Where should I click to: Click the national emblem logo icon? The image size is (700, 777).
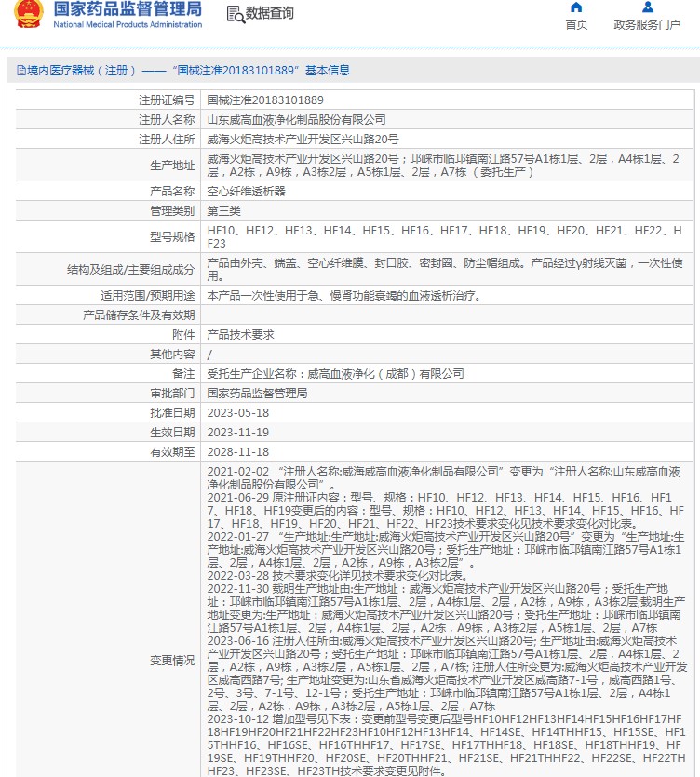(29, 14)
